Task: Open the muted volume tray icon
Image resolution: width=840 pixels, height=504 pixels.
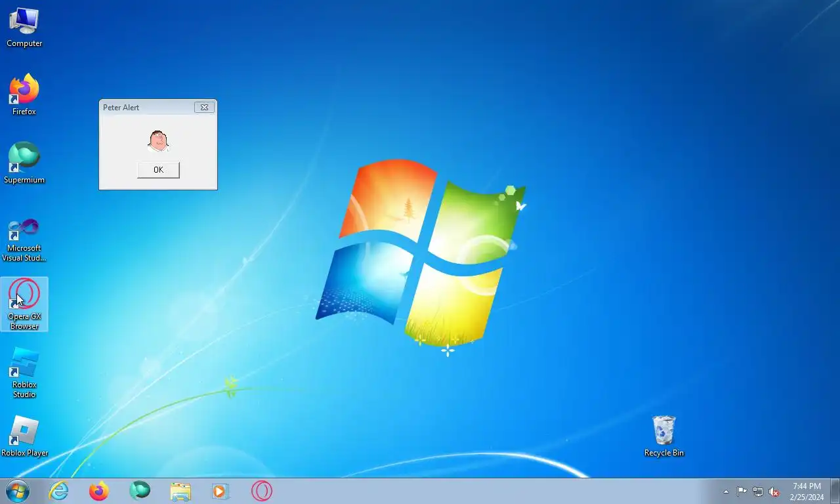Action: tap(774, 492)
